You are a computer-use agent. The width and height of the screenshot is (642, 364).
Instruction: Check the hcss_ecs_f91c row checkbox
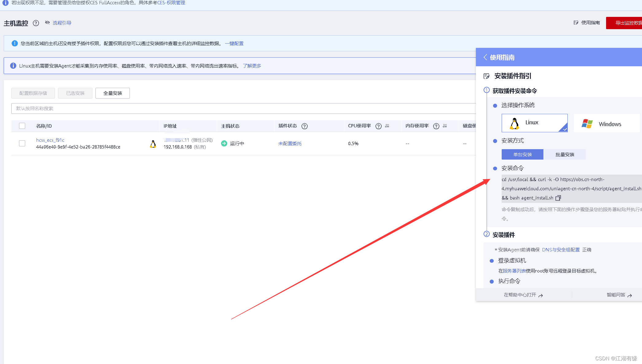22,143
